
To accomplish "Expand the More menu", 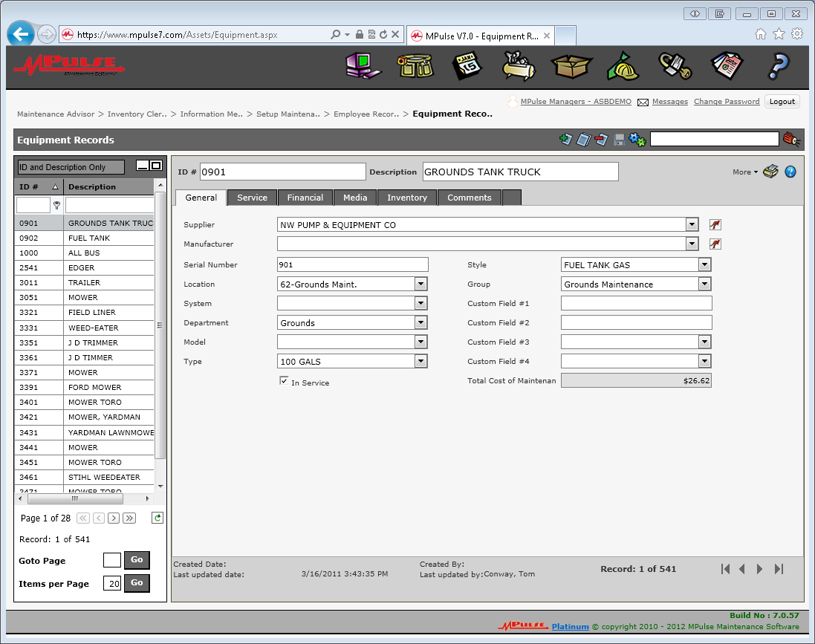I will click(744, 172).
